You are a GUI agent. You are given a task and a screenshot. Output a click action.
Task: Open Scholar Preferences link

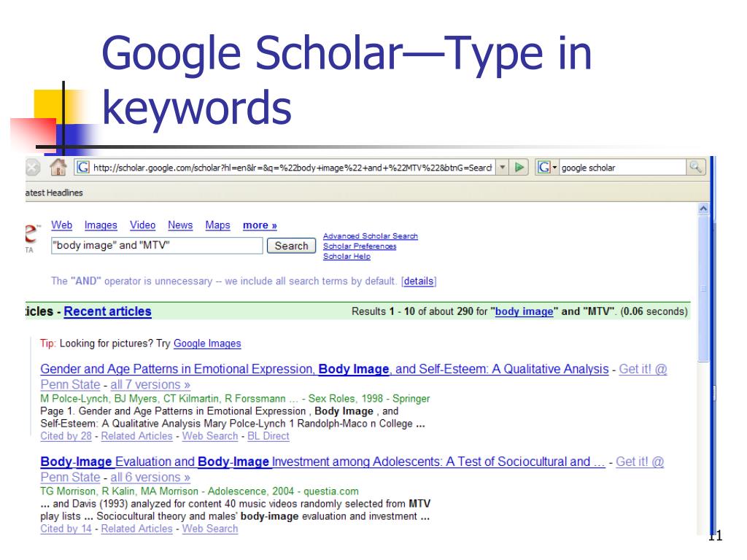tap(360, 246)
